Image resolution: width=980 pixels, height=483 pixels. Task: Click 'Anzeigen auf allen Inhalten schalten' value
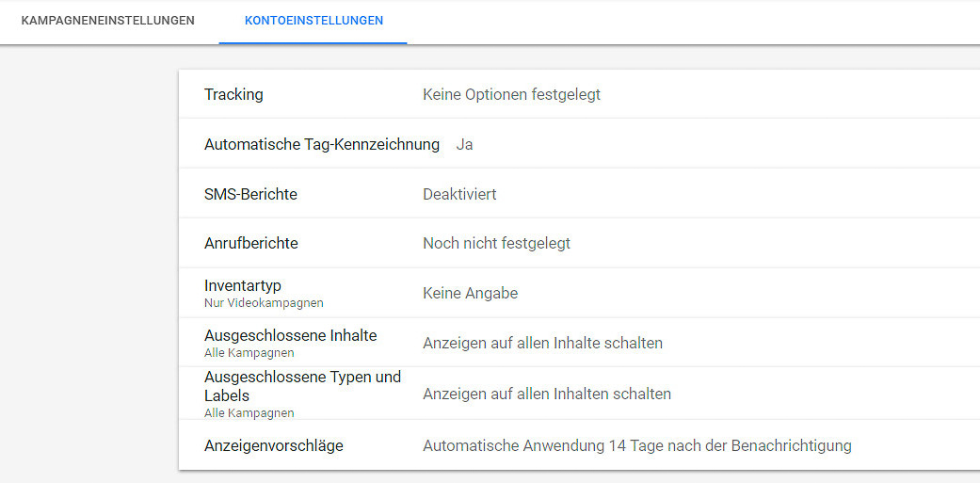coord(547,394)
